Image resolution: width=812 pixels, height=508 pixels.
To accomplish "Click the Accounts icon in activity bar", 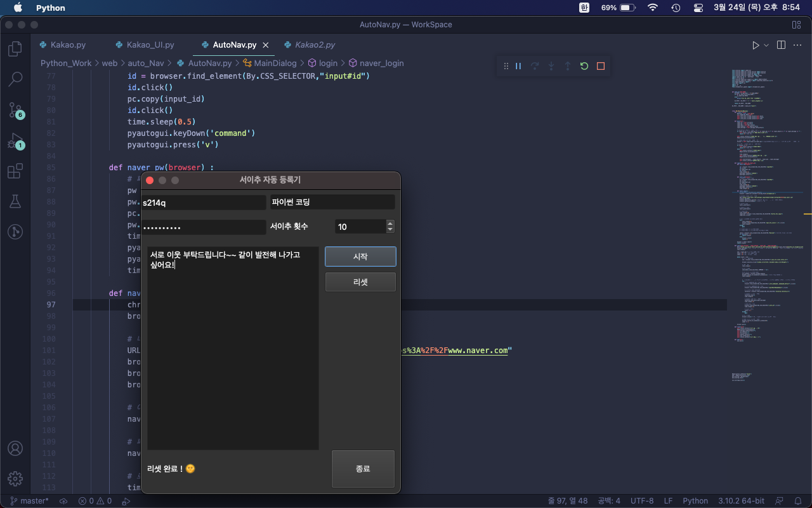I will 15,448.
